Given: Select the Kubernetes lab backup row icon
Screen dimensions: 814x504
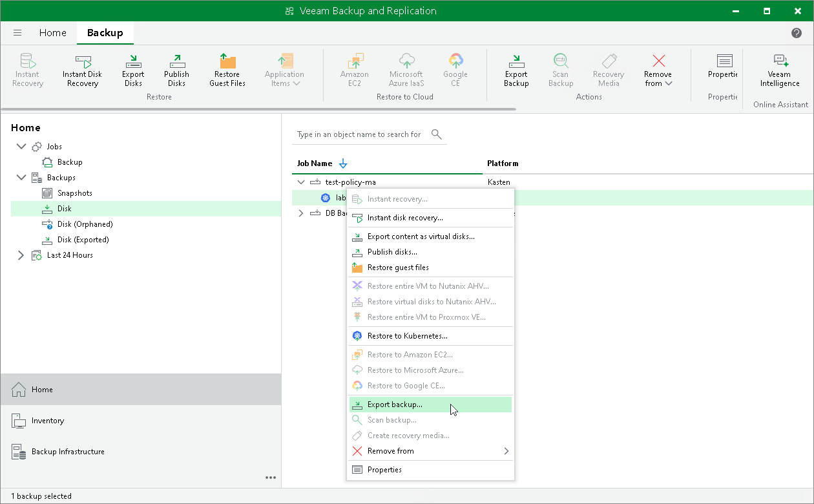Looking at the screenshot, I should tap(326, 198).
